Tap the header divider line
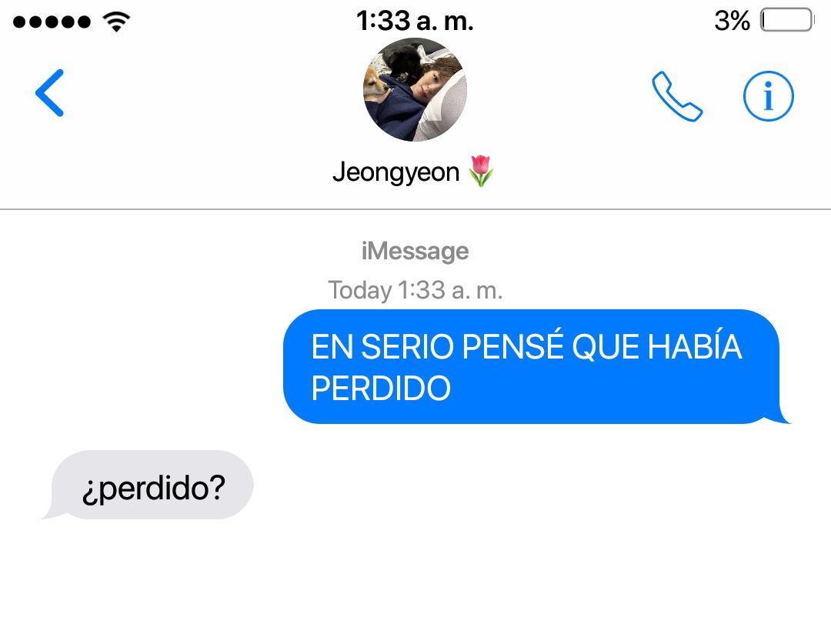The image size is (831, 644). tap(415, 209)
